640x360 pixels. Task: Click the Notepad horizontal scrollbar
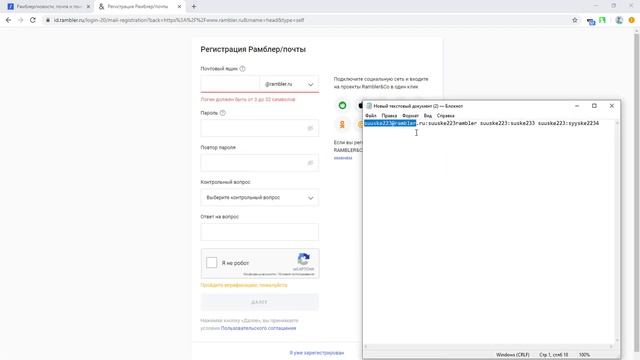[488, 347]
